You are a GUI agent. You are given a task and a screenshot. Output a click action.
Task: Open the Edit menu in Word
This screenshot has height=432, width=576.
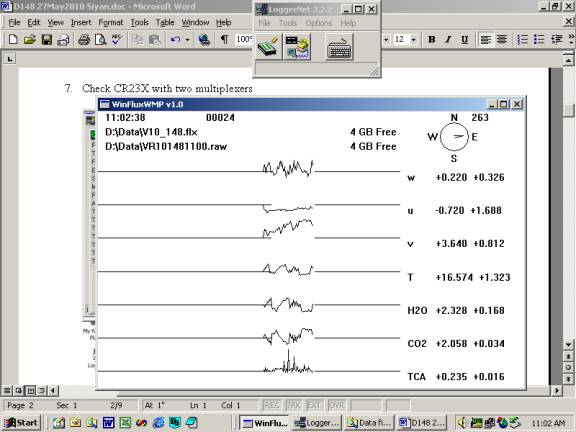[33, 22]
